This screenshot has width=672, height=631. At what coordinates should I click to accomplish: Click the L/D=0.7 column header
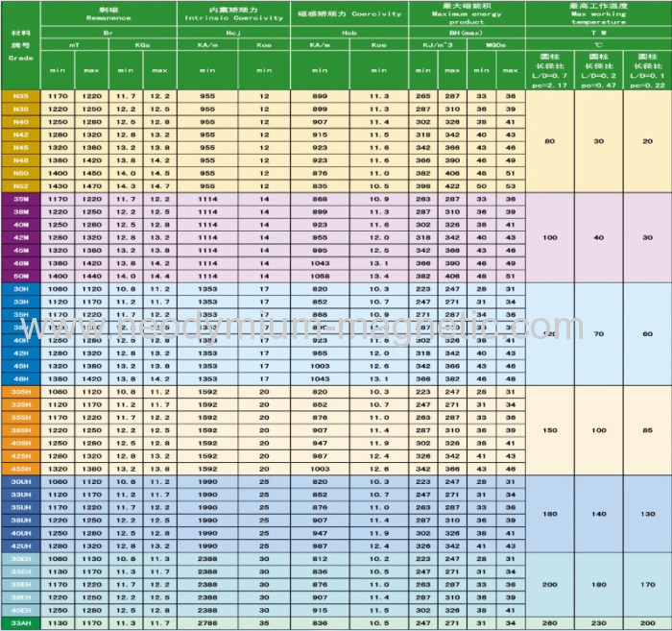tap(550, 71)
